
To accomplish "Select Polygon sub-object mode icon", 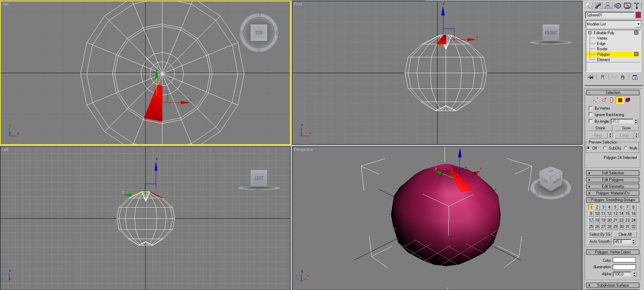I will click(x=620, y=100).
